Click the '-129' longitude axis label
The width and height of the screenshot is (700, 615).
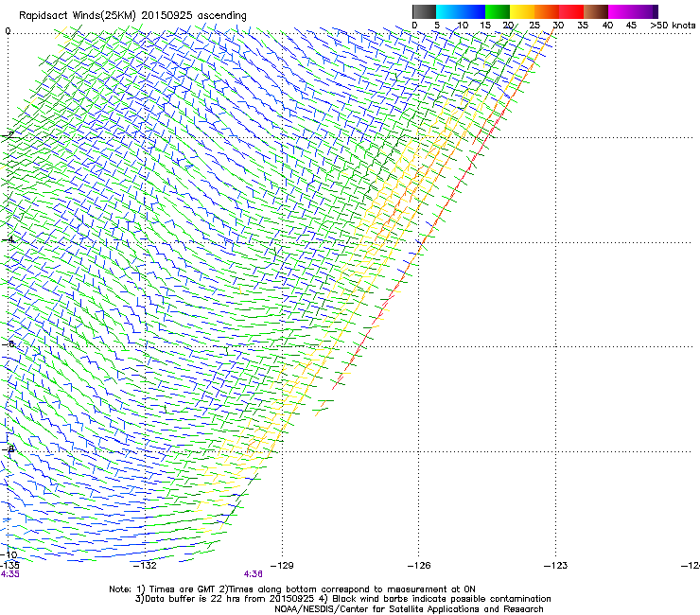pyautogui.click(x=282, y=566)
